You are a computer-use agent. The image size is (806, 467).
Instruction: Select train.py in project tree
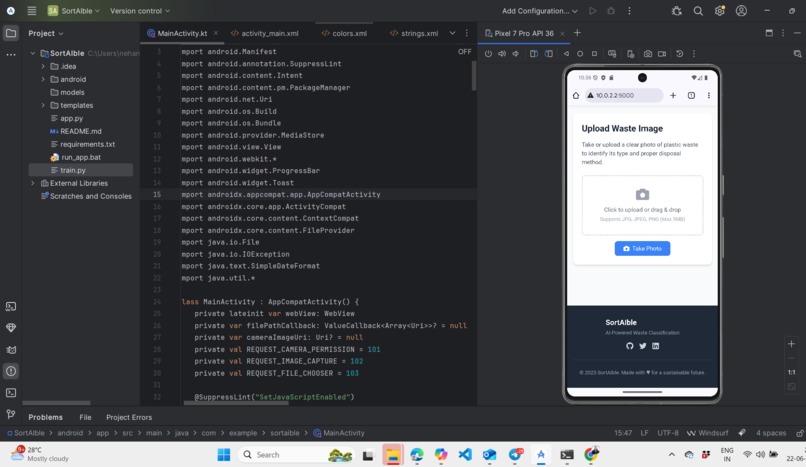pyautogui.click(x=72, y=170)
